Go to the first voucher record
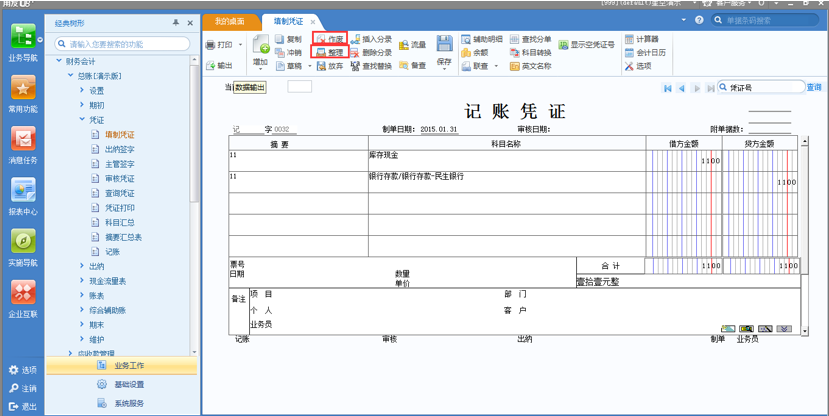829x416 pixels. pyautogui.click(x=668, y=88)
